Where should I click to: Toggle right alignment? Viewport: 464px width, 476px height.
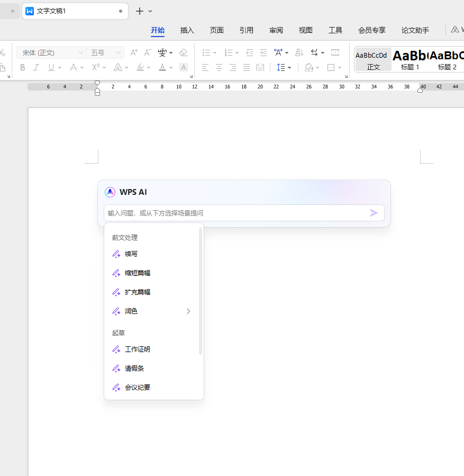[233, 67]
